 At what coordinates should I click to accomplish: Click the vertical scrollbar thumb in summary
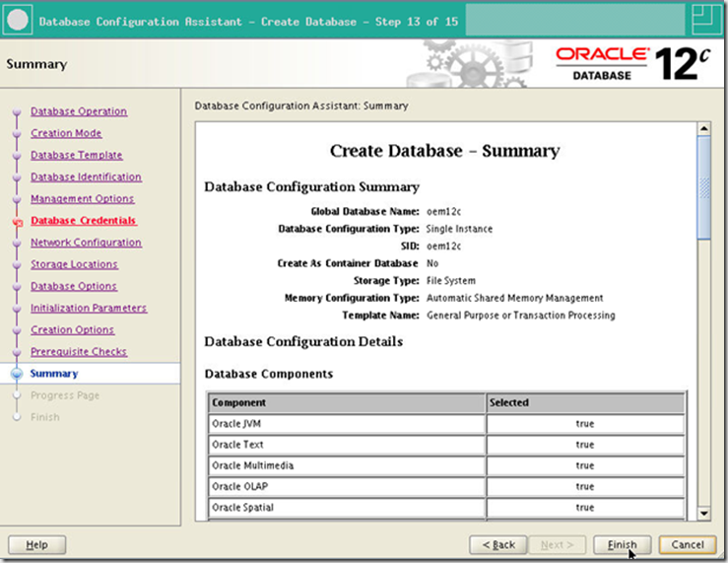pos(703,187)
